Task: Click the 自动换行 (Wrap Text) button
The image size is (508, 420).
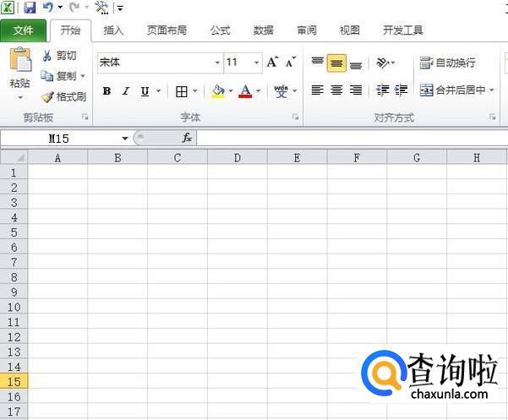Action: tap(447, 63)
